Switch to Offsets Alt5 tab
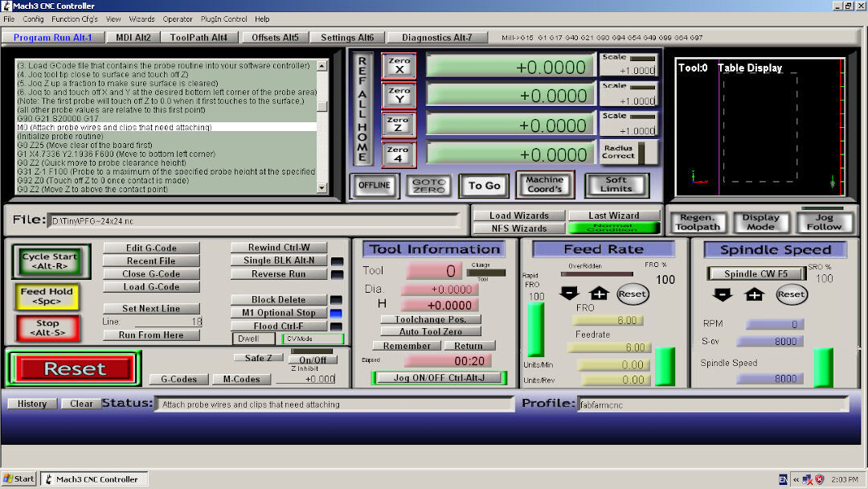This screenshot has height=489, width=868. tap(275, 37)
